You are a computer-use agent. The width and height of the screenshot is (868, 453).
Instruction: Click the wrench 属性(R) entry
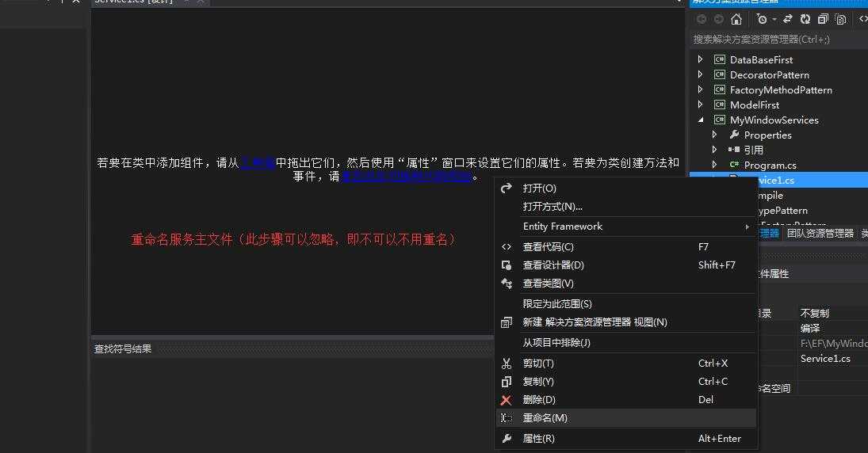pos(625,438)
